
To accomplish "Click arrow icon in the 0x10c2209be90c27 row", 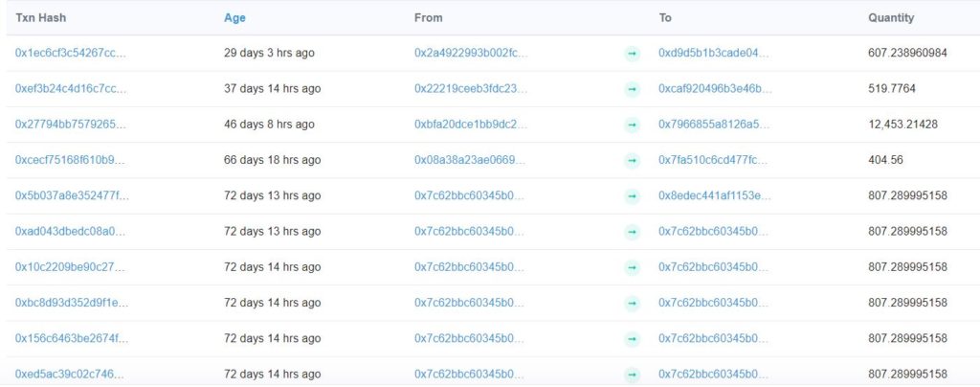I will (x=632, y=267).
